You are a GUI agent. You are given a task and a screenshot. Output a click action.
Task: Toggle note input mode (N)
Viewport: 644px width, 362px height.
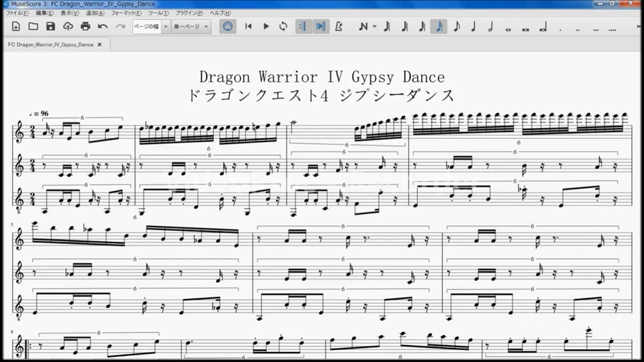[363, 27]
